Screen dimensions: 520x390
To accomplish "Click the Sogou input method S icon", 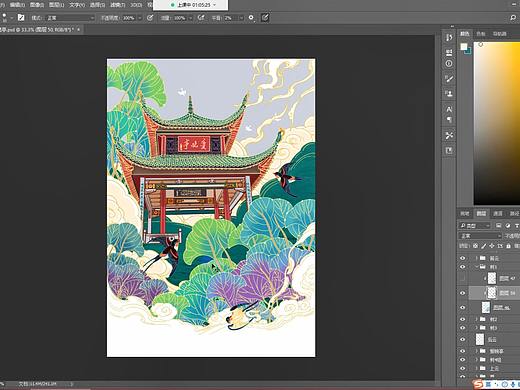I will [479, 384].
